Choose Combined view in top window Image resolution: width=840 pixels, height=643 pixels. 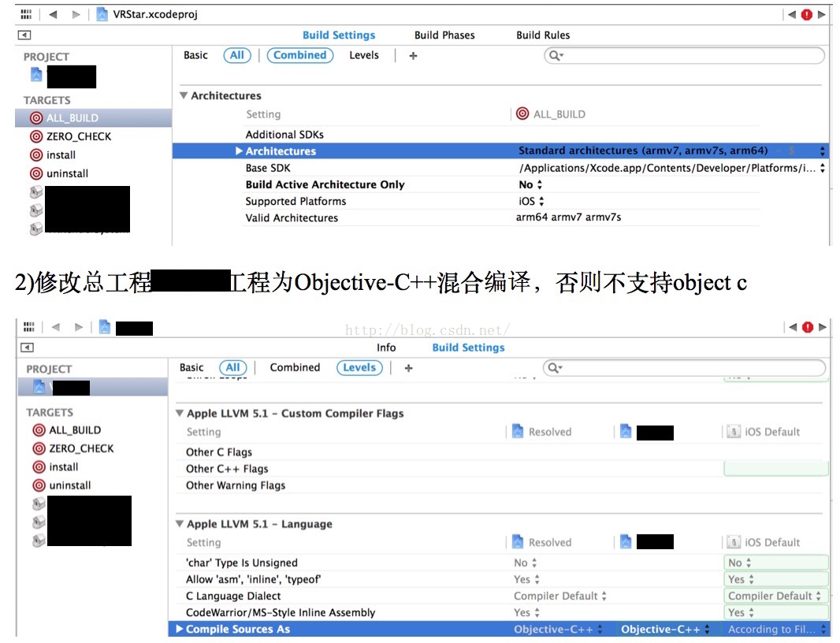pyautogui.click(x=300, y=55)
